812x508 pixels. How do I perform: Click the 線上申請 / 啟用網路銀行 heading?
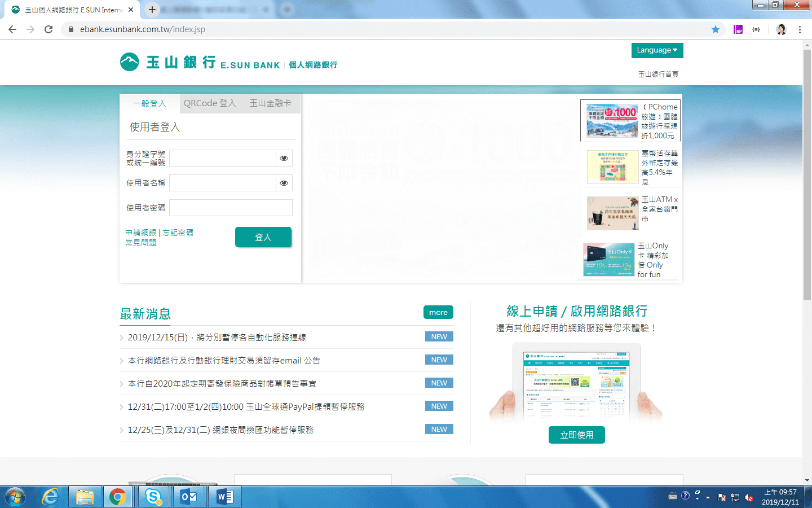(577, 311)
